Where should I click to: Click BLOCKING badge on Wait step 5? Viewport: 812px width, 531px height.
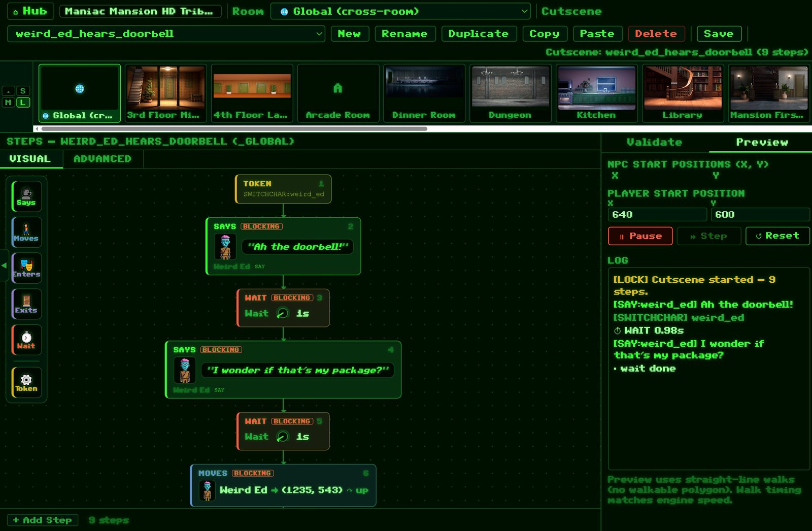(292, 421)
